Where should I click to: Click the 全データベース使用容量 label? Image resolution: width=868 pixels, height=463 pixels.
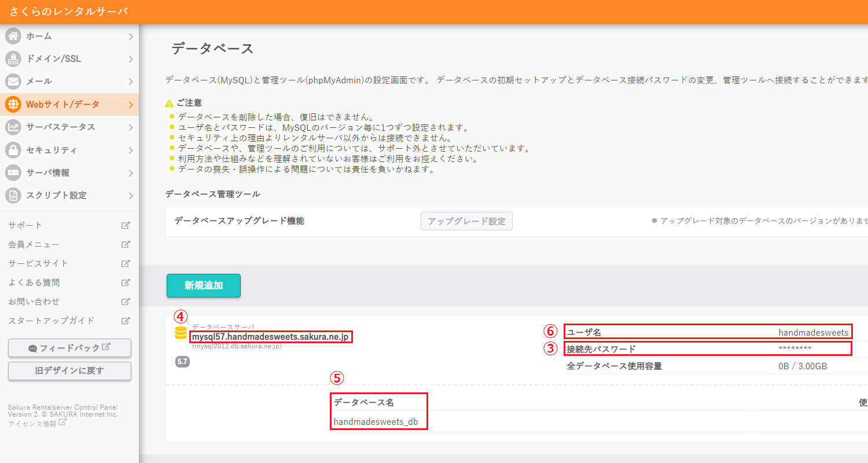tap(615, 366)
